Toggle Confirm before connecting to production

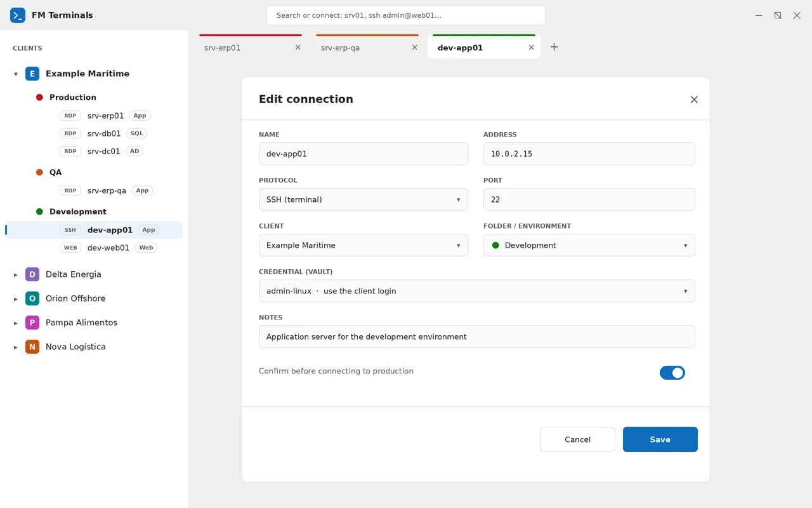coord(672,373)
